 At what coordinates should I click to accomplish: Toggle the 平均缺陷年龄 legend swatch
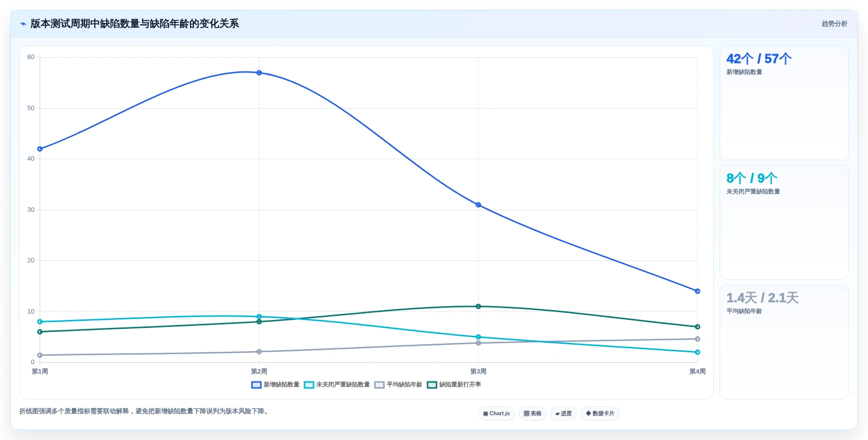(x=379, y=385)
